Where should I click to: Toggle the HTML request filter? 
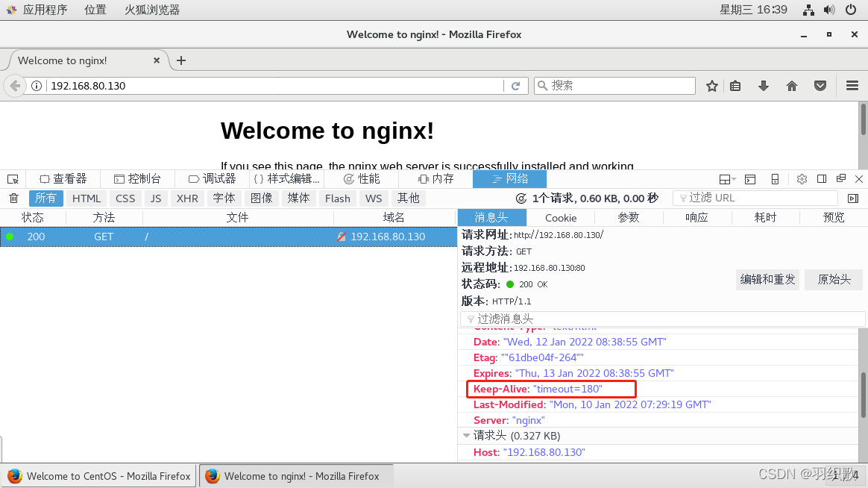coord(87,198)
